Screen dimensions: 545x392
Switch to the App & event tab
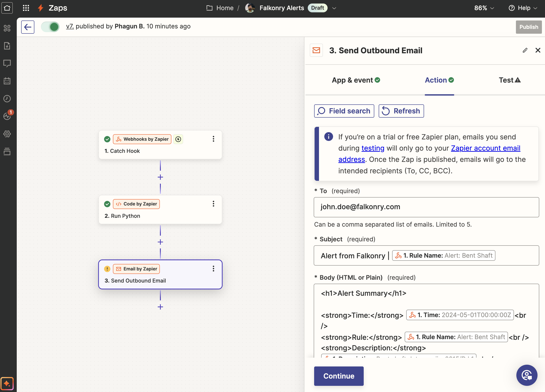tap(356, 80)
